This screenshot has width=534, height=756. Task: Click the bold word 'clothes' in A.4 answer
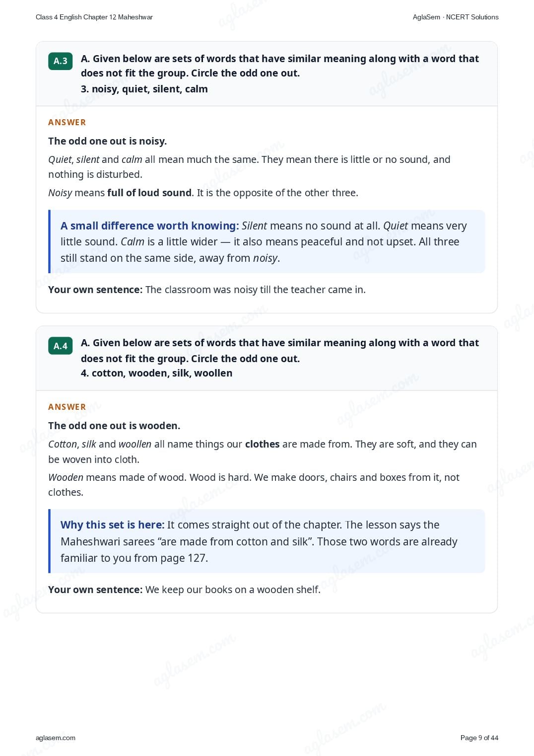(263, 444)
